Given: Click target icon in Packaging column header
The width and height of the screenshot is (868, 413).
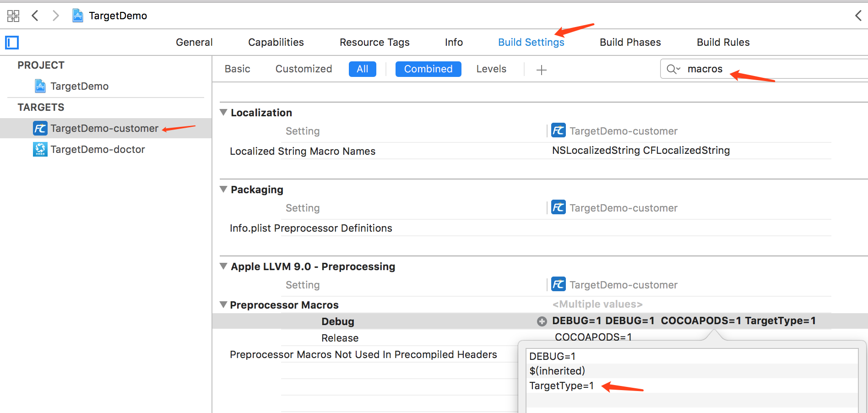Looking at the screenshot, I should tap(559, 207).
